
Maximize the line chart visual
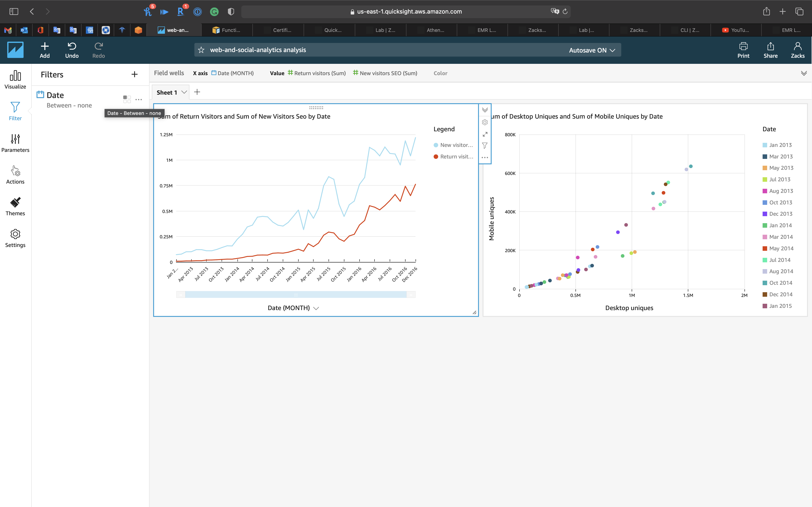(485, 134)
